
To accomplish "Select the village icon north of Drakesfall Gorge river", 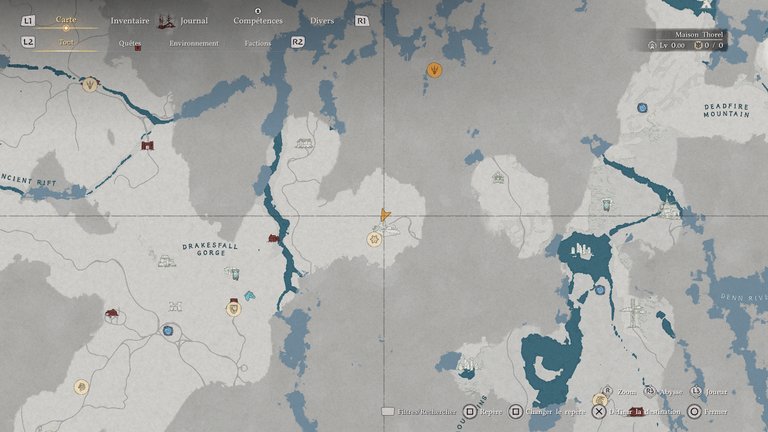I will tap(304, 143).
